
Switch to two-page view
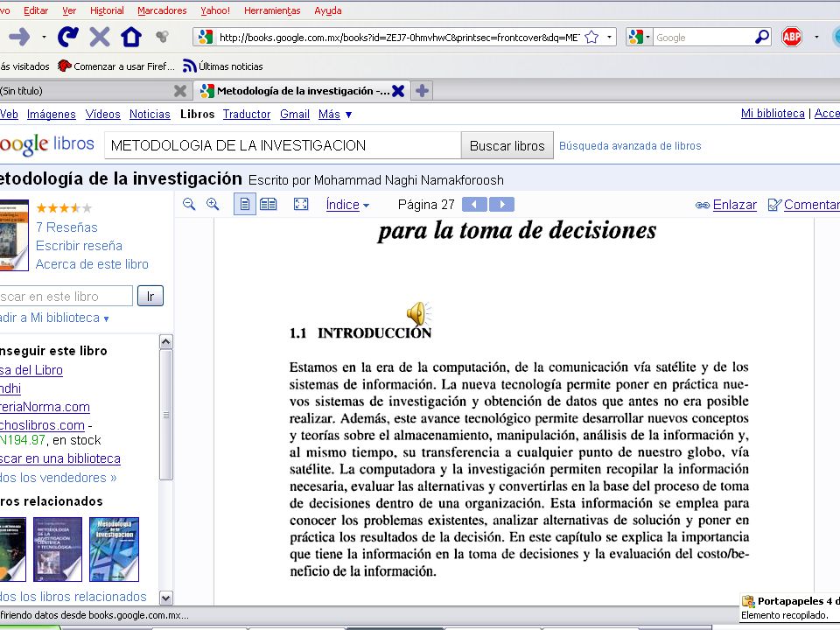(x=269, y=204)
